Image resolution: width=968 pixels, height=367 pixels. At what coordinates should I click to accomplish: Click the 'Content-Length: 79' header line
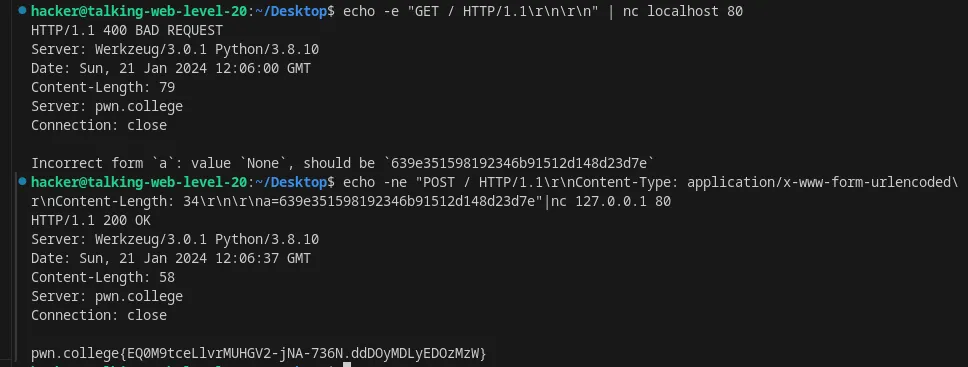pos(103,87)
